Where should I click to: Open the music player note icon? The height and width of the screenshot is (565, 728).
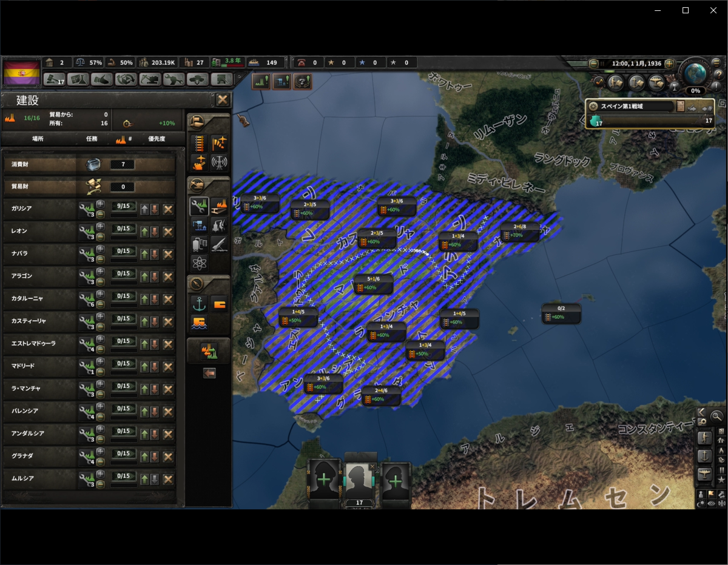point(599,81)
